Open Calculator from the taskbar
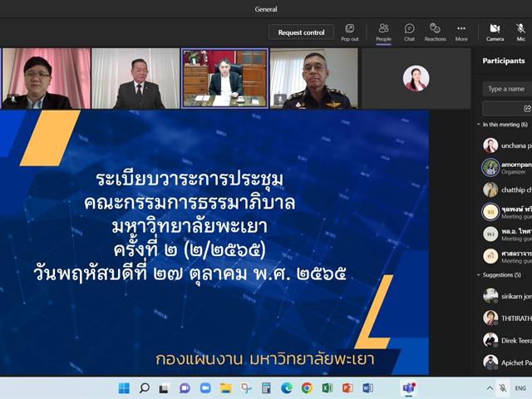 pyautogui.click(x=266, y=388)
